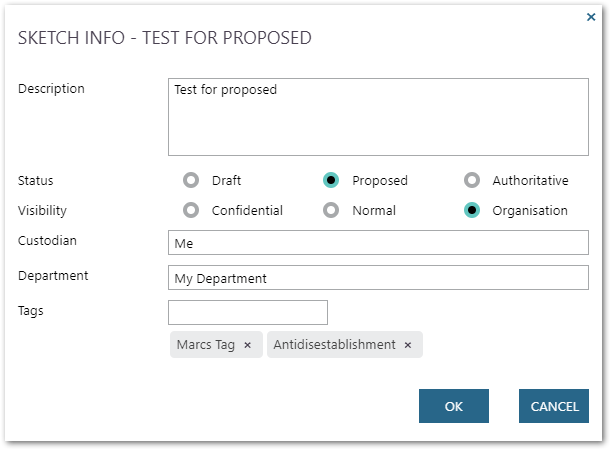Click the Authoritative label text

point(530,180)
